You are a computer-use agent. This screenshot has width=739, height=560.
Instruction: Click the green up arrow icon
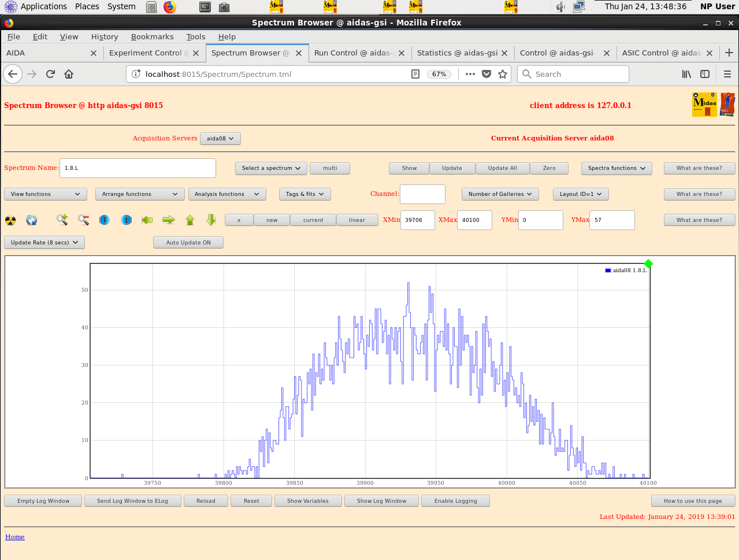tap(190, 220)
